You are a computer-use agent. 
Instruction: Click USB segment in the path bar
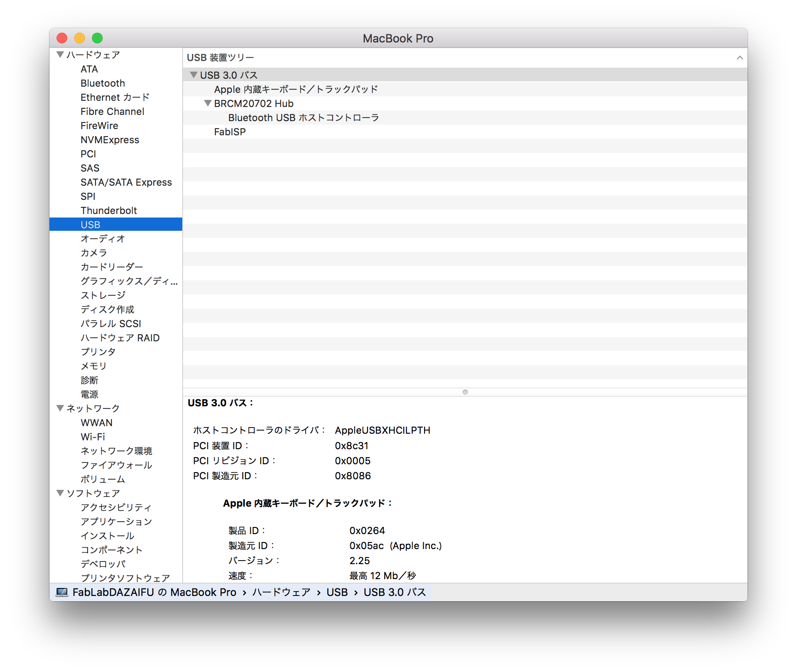pyautogui.click(x=337, y=592)
